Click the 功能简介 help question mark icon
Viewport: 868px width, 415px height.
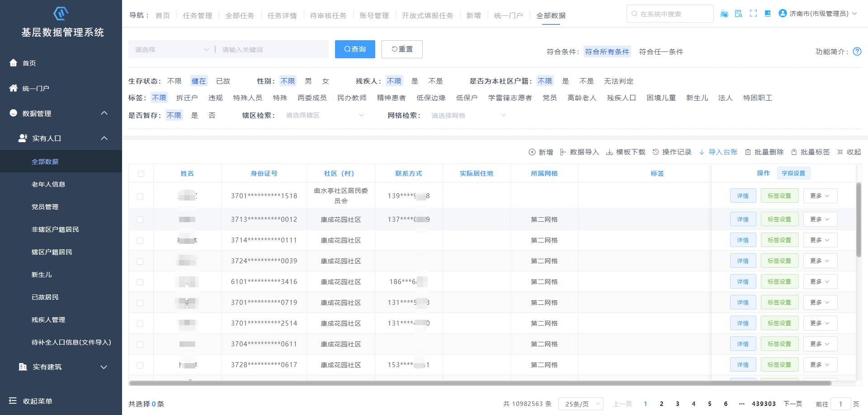[857, 51]
